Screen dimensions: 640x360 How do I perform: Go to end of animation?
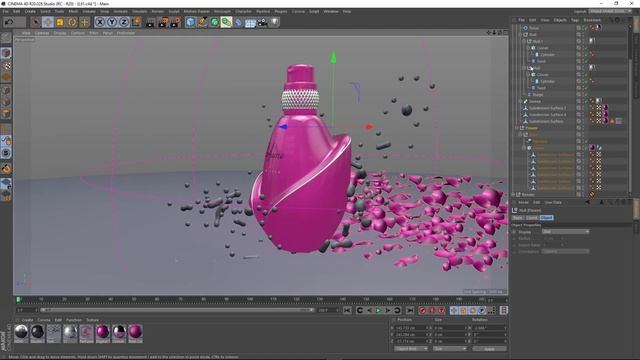click(410, 311)
